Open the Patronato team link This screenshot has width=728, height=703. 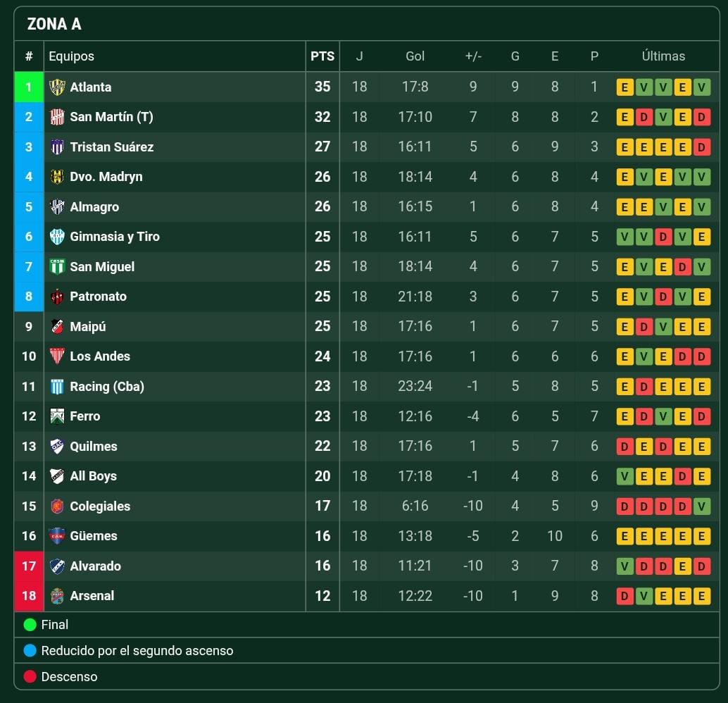pos(98,297)
